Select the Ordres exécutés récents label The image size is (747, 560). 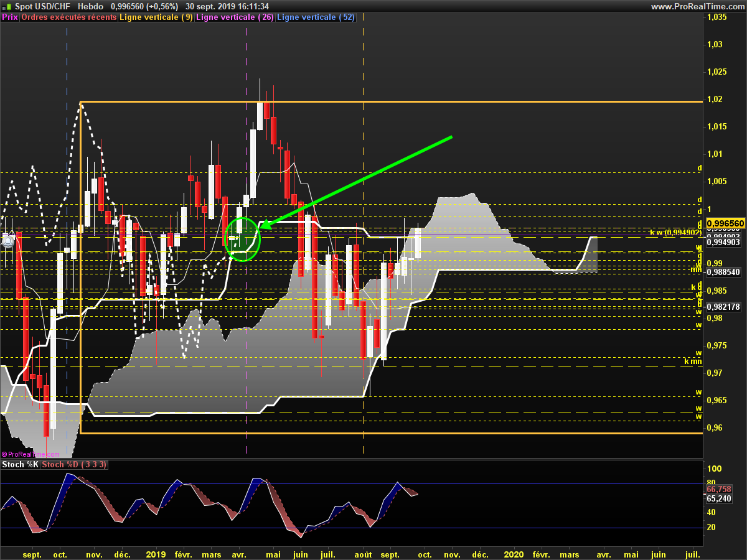click(69, 17)
